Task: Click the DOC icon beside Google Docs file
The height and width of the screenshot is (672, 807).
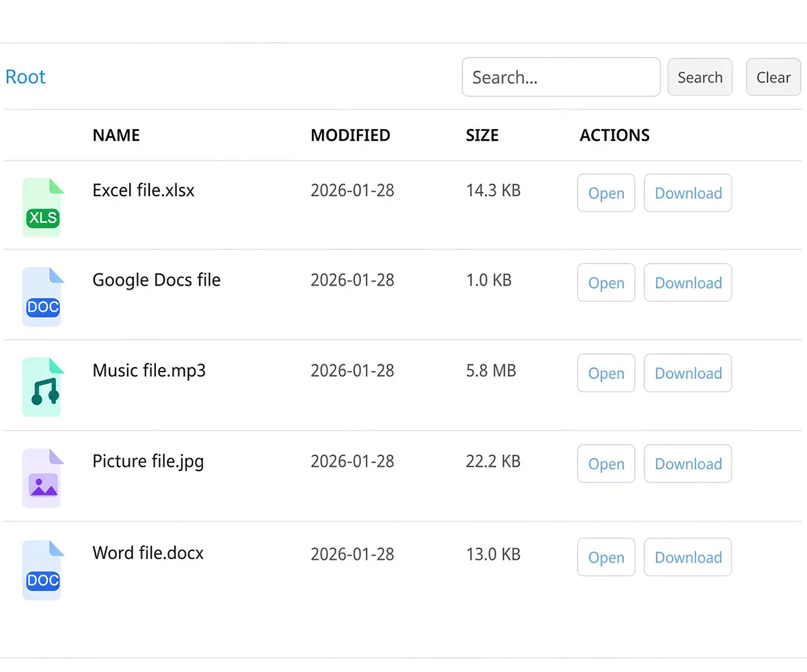Action: point(43,297)
